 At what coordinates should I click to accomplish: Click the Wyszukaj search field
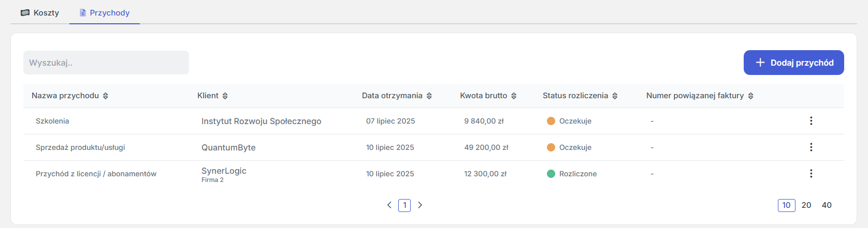pos(106,63)
